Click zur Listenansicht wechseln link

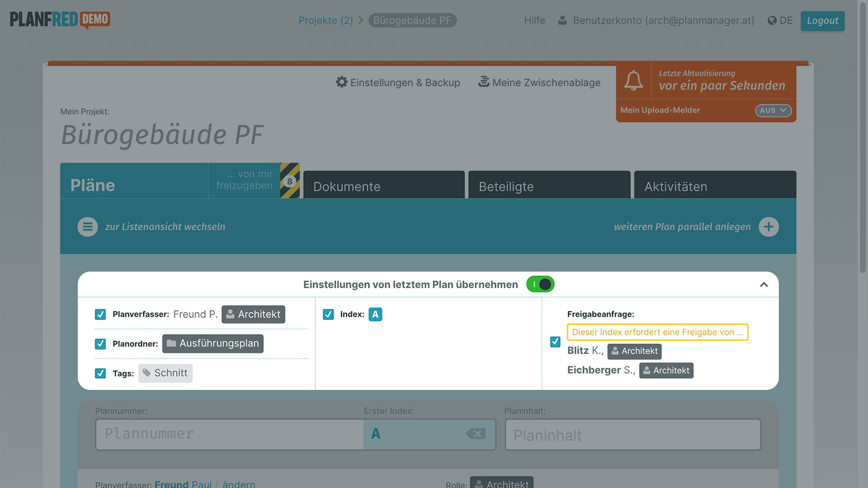[x=165, y=226]
